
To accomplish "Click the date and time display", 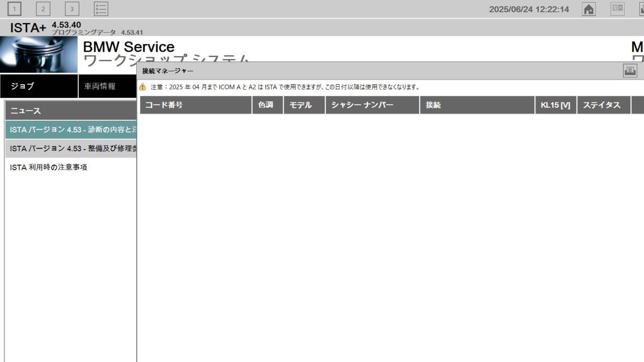I will pos(529,9).
